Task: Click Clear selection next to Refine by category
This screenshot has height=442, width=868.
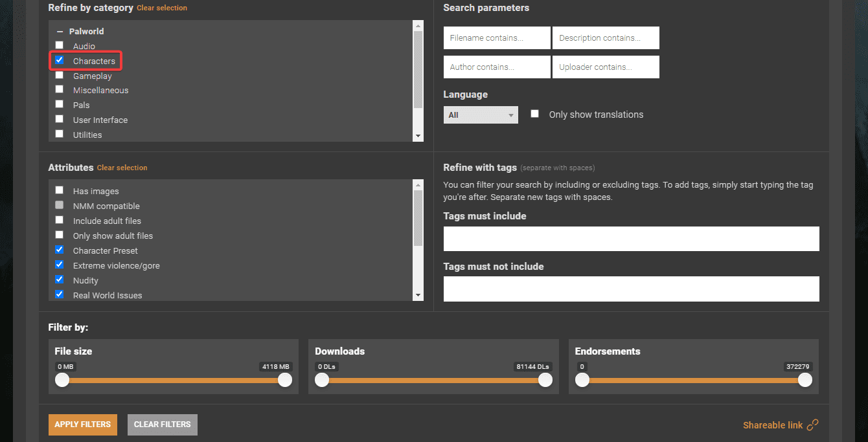Action: tap(162, 8)
